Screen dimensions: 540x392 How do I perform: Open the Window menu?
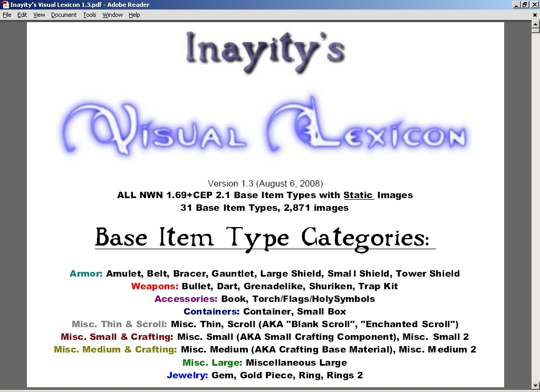click(112, 15)
